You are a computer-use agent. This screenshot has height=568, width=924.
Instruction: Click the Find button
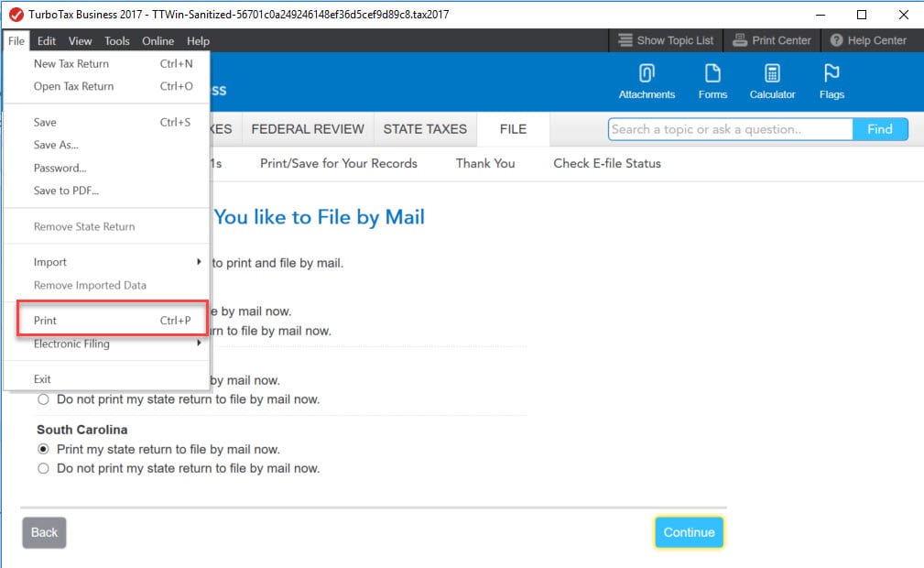coord(880,129)
